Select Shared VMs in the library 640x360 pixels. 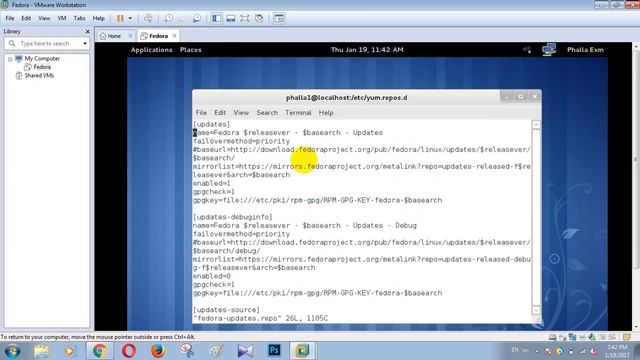point(39,76)
